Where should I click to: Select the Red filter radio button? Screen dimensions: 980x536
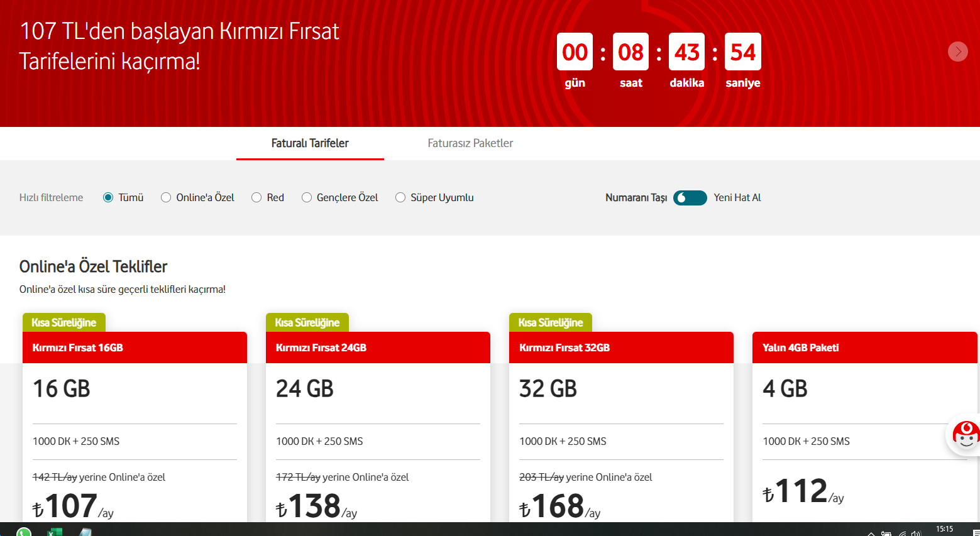256,197
